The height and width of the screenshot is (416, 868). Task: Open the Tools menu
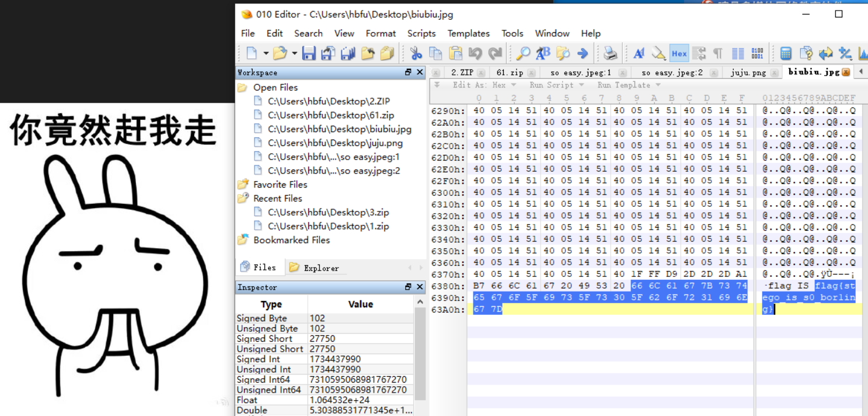pos(513,33)
